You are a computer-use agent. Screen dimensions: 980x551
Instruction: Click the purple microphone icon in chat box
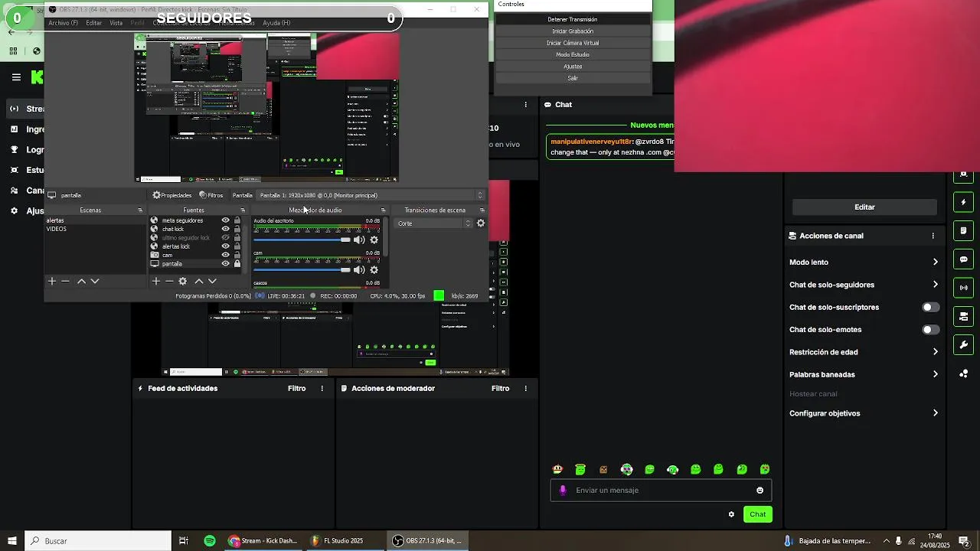[563, 491]
